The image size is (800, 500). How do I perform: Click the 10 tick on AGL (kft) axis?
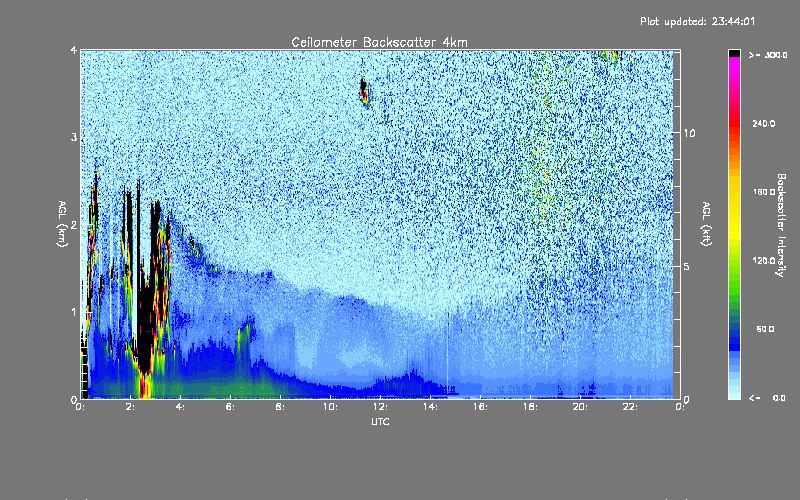click(689, 133)
